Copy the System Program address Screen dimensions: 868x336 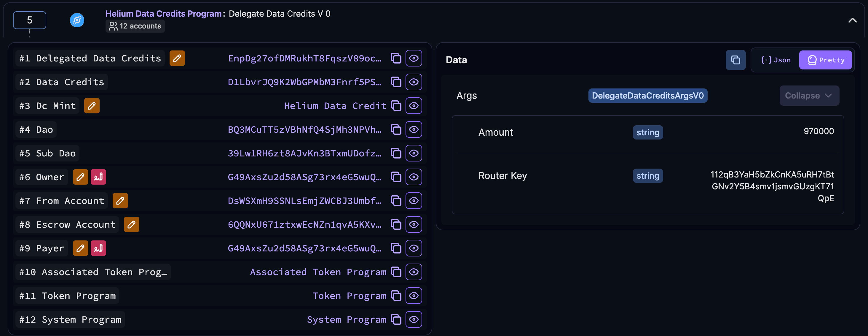pos(396,319)
